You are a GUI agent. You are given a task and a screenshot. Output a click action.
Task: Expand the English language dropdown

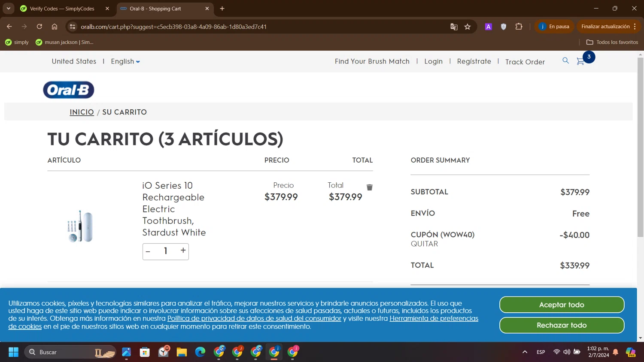(125, 61)
